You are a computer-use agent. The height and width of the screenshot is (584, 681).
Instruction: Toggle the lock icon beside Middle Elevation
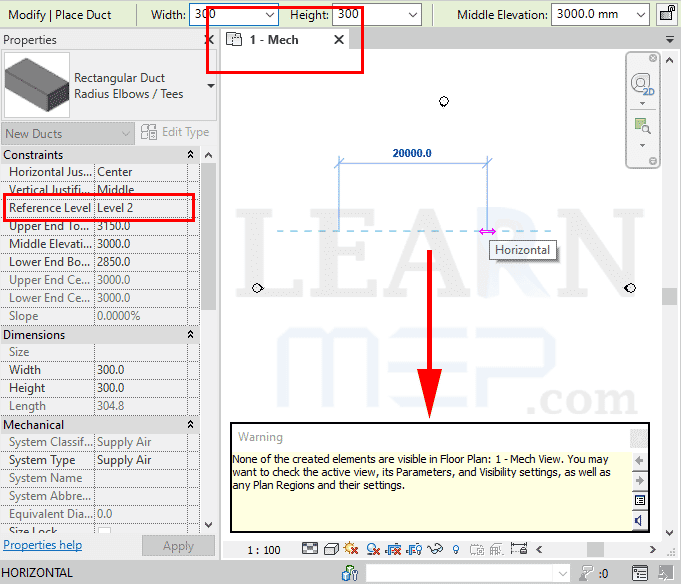click(x=667, y=14)
